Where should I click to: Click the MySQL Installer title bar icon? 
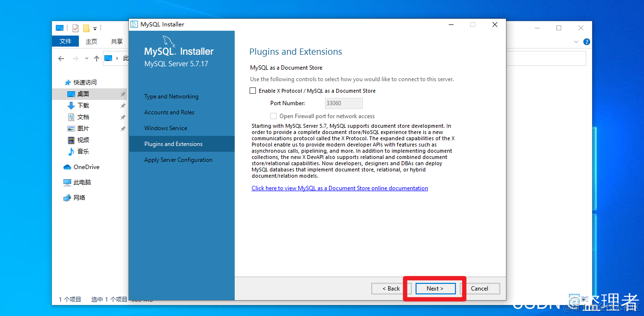(134, 24)
